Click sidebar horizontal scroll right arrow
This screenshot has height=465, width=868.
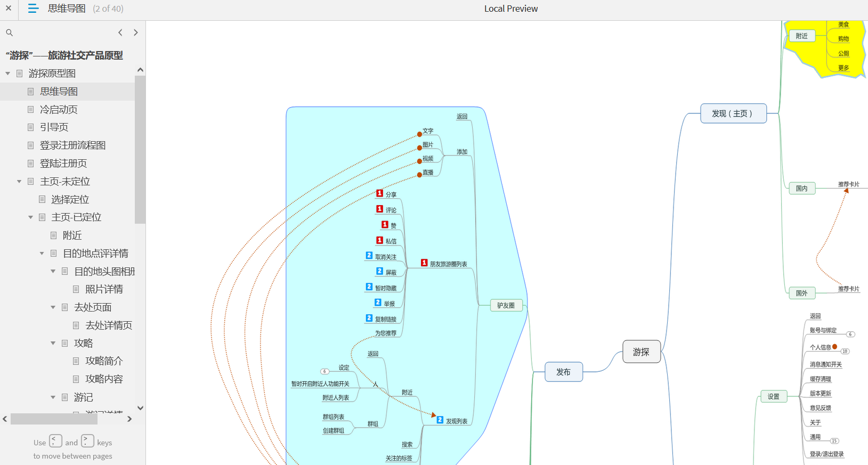coord(129,419)
